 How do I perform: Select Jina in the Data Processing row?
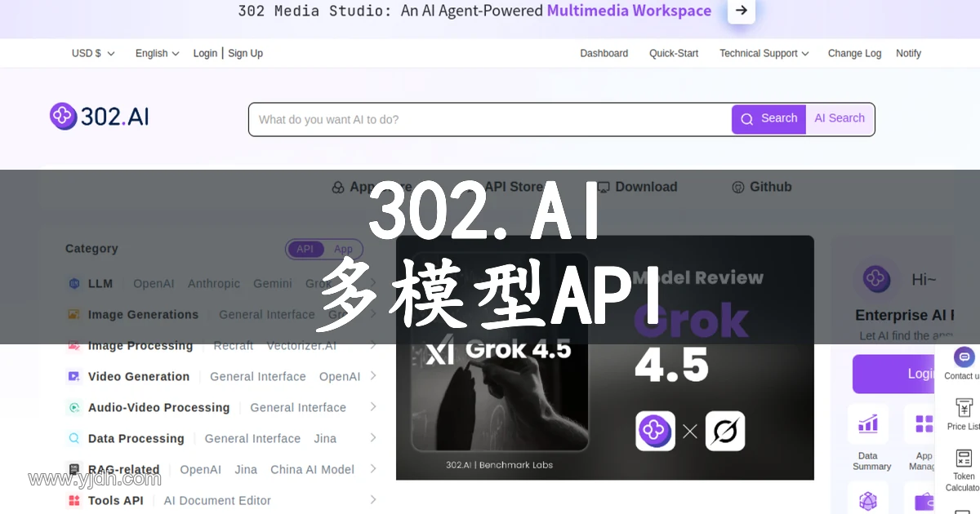[x=325, y=439]
